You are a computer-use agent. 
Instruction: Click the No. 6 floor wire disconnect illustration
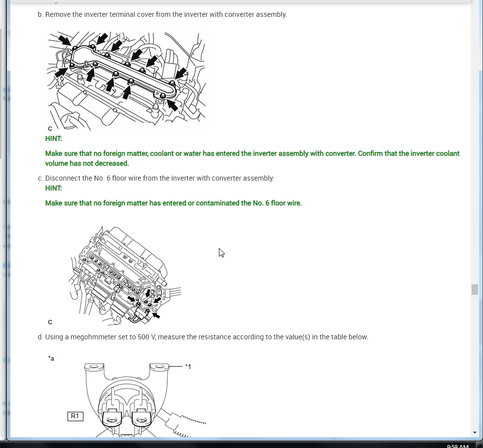125,275
